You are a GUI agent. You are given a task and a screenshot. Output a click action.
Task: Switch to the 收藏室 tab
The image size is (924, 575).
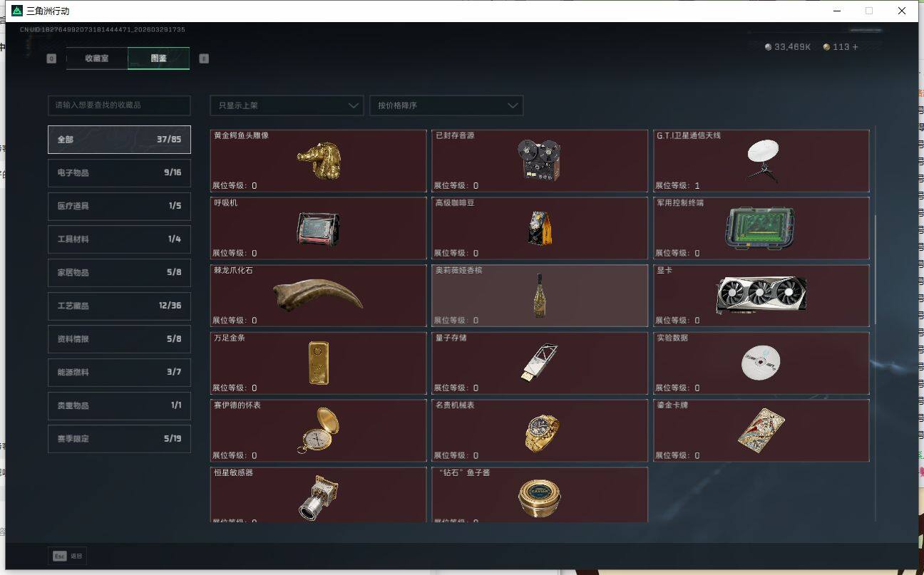(x=97, y=58)
